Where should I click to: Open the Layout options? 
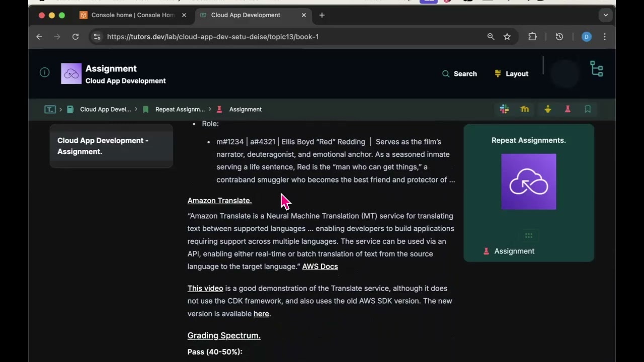click(511, 73)
